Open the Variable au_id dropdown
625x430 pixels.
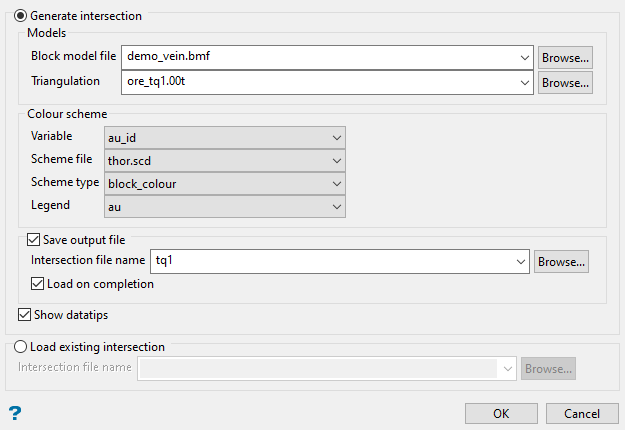point(335,137)
